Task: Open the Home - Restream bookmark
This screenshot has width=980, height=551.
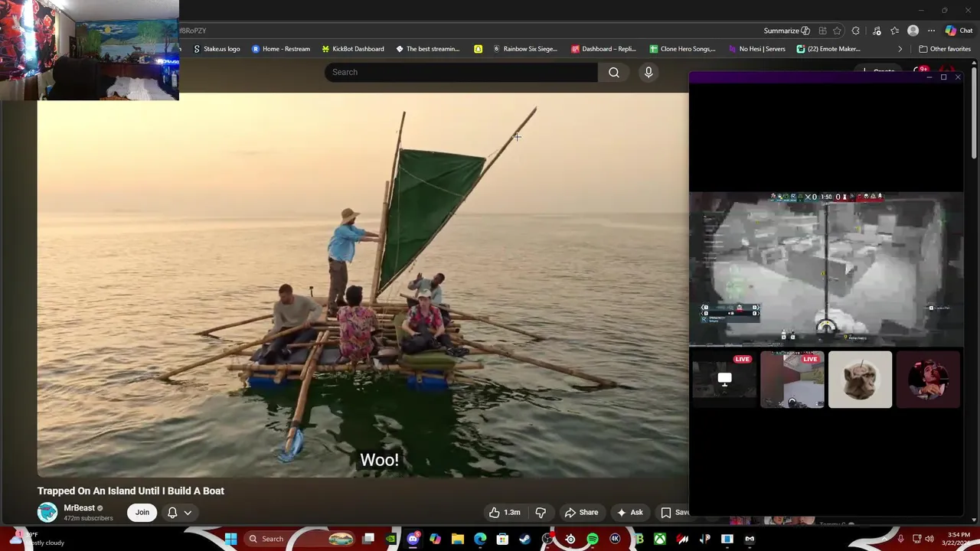Action: (x=281, y=49)
